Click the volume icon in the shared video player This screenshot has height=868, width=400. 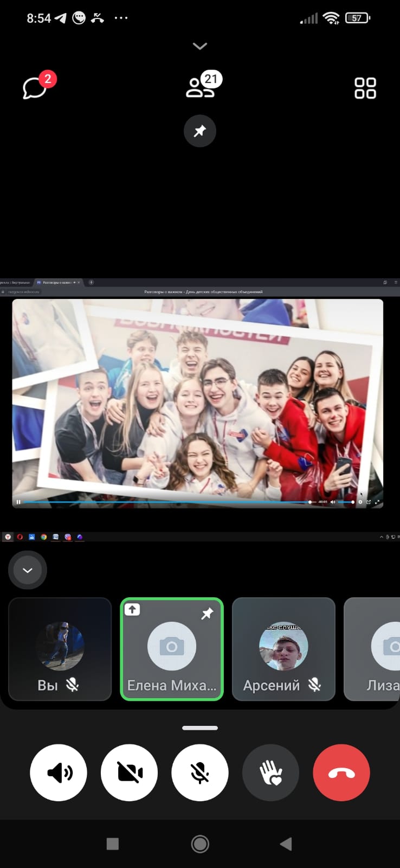[x=333, y=502]
